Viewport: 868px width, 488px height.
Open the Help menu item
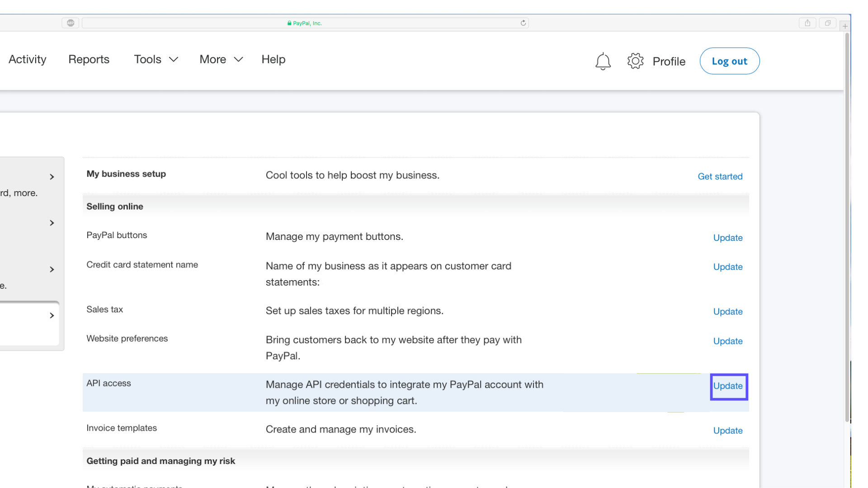click(x=274, y=59)
